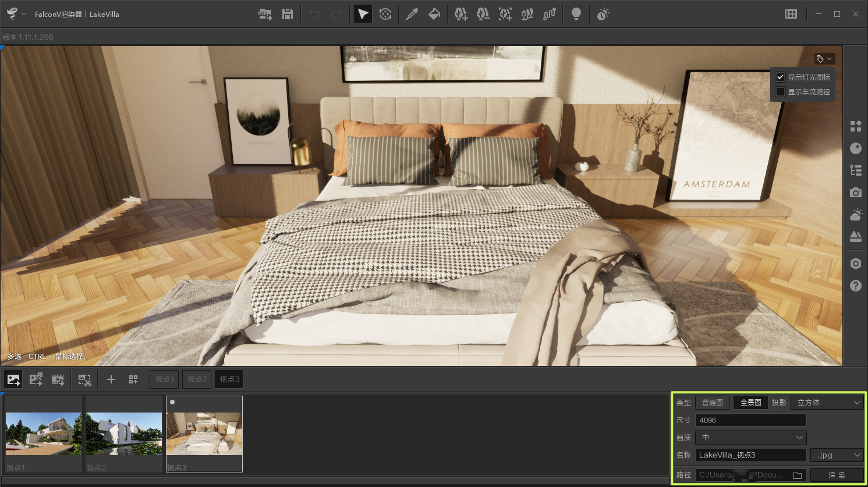Open the FalconV logo application menu
This screenshot has width=868, height=487.
click(16, 14)
